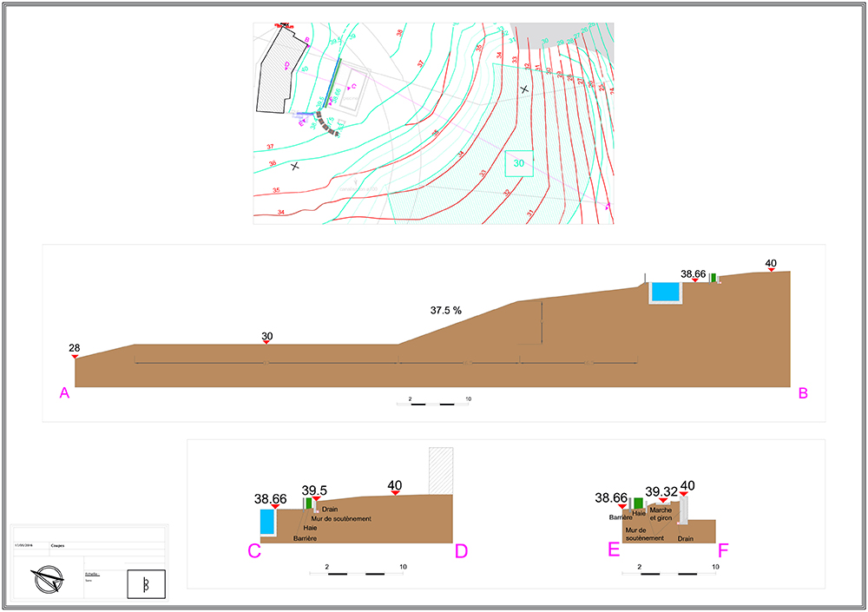The width and height of the screenshot is (868, 612).
Task: Click the boxed 30 label on the contour map
Action: pos(519,163)
